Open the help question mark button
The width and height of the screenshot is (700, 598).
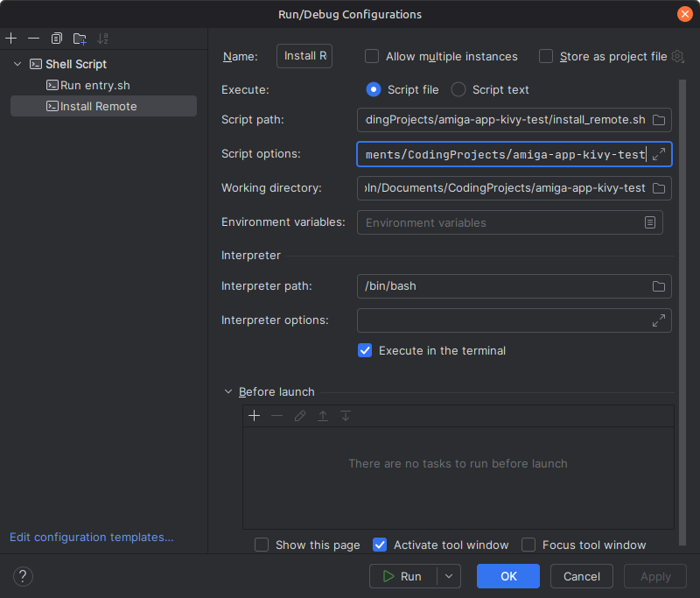pos(24,576)
